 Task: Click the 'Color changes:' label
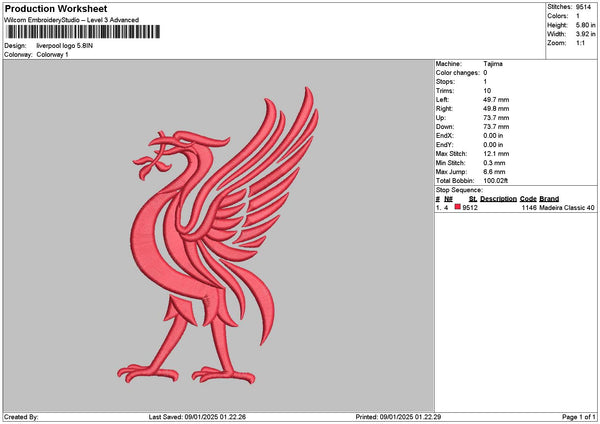coord(457,73)
